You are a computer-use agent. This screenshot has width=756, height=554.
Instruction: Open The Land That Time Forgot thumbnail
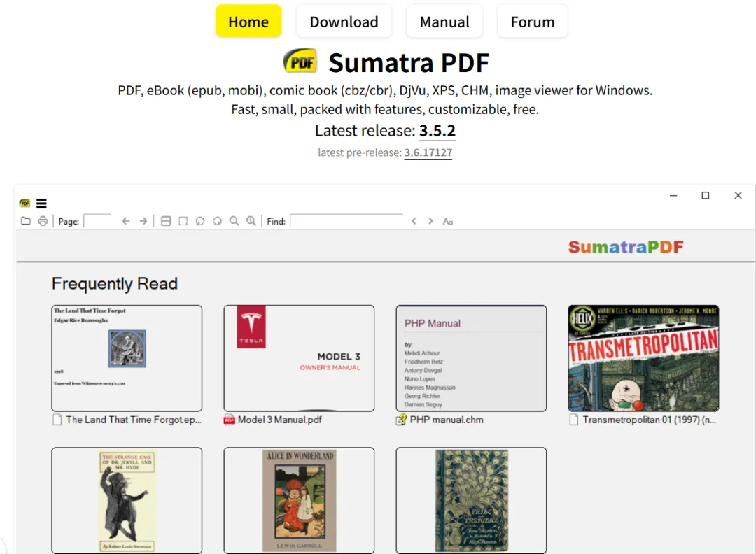[127, 358]
